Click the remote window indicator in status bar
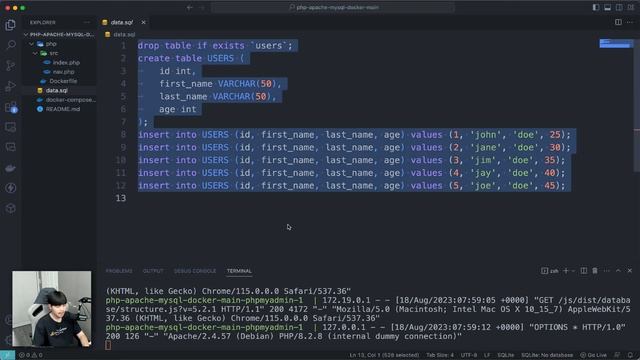This screenshot has width=640, height=360. click(7, 355)
